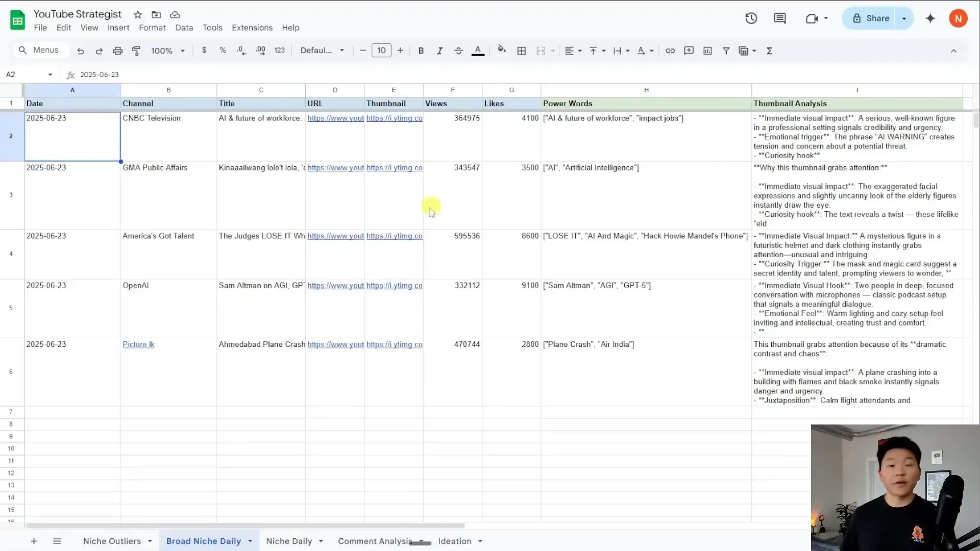Open text wrapping dropdown
The image size is (980, 551).
tap(621, 51)
